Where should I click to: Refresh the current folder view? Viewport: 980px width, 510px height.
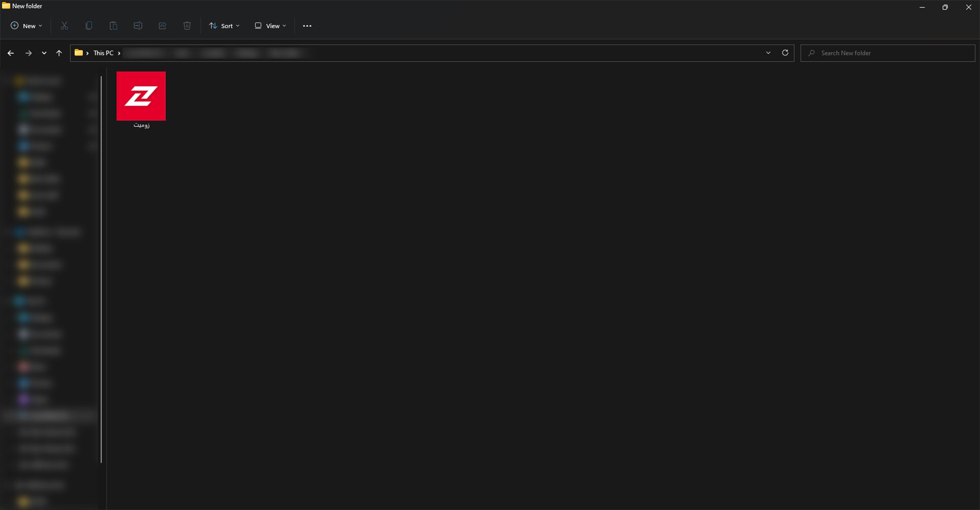pos(785,53)
